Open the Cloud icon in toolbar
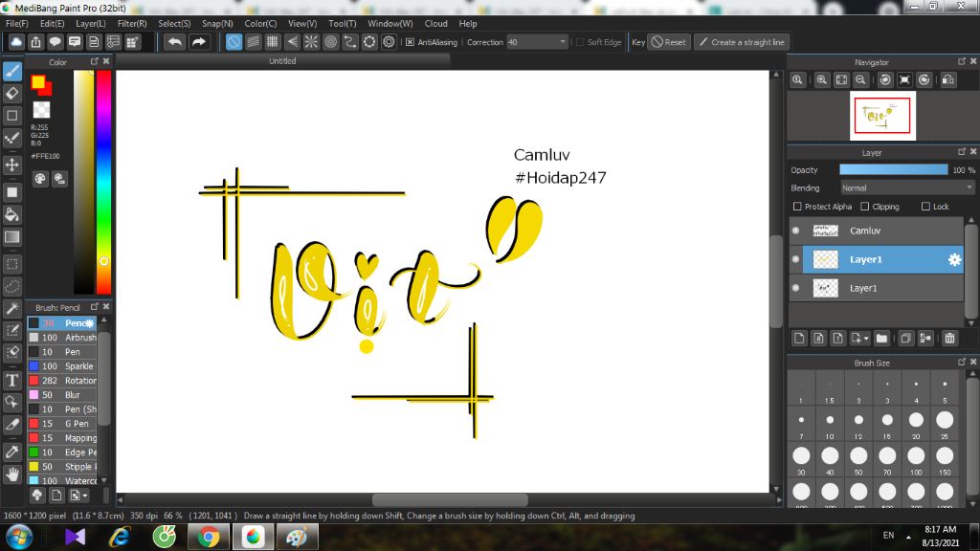Image resolution: width=980 pixels, height=551 pixels. [16, 42]
